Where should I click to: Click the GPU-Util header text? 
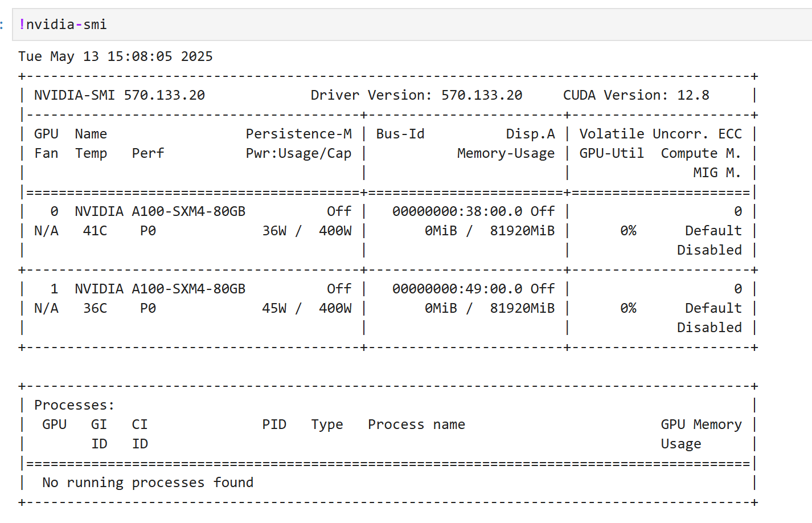[612, 153]
